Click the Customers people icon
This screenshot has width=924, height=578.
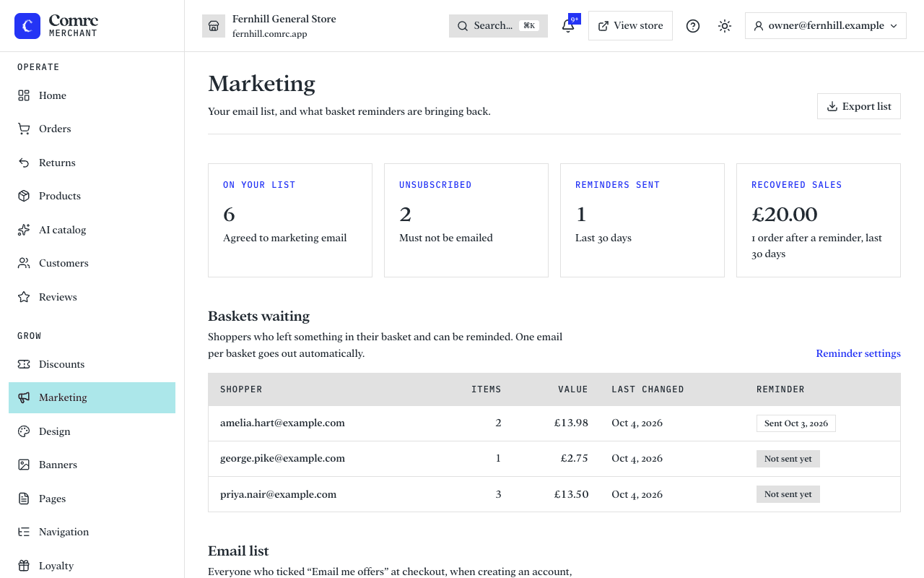coord(24,263)
